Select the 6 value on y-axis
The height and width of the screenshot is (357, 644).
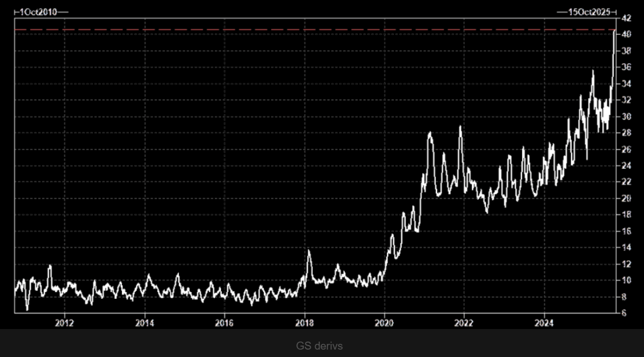tap(623, 313)
